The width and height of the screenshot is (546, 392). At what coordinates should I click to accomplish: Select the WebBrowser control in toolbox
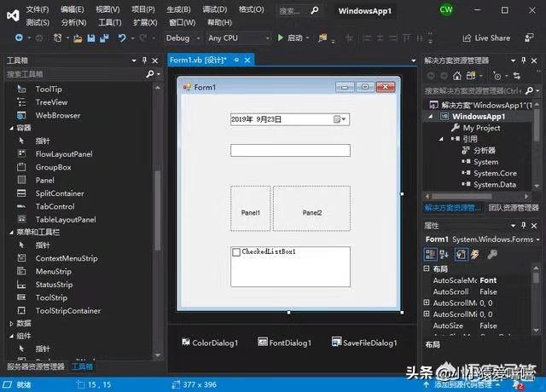[x=58, y=115]
